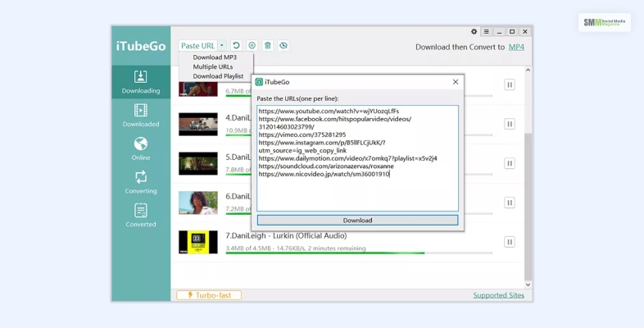Click the vimeo.com/375281295 URL line

[x=302, y=134]
